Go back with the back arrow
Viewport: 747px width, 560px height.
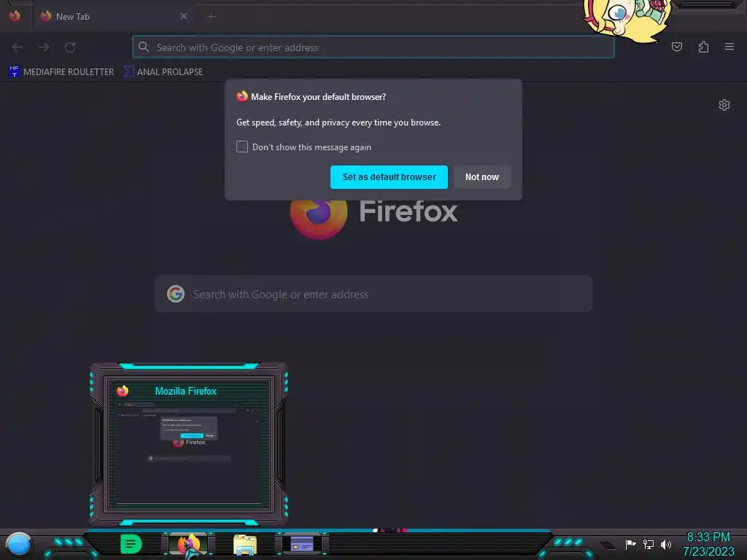[x=18, y=47]
